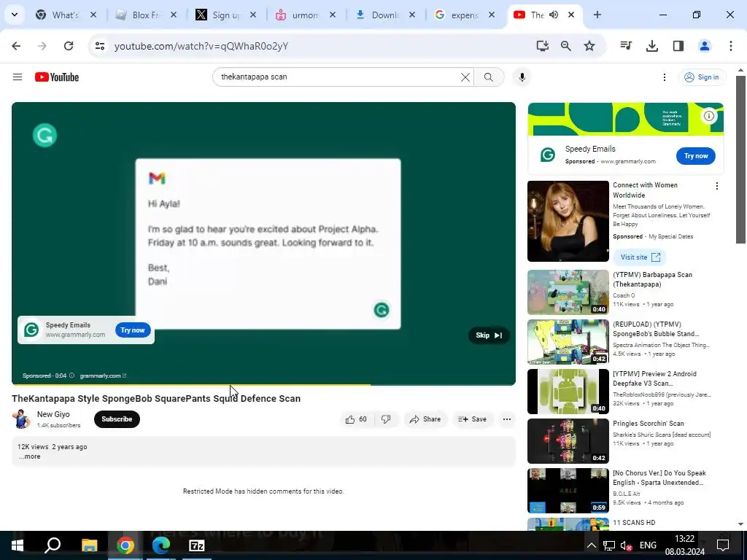The image size is (747, 560).
Task: Open options menu for Connect with Women ad
Action: click(x=717, y=186)
